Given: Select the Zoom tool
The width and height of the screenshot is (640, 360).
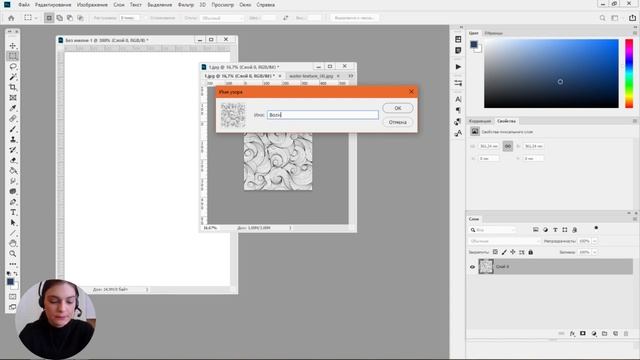Looking at the screenshot, I should [x=13, y=254].
